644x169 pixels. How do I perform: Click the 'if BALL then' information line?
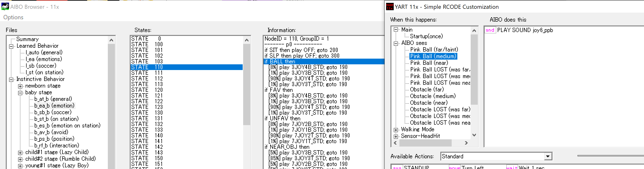(x=324, y=61)
